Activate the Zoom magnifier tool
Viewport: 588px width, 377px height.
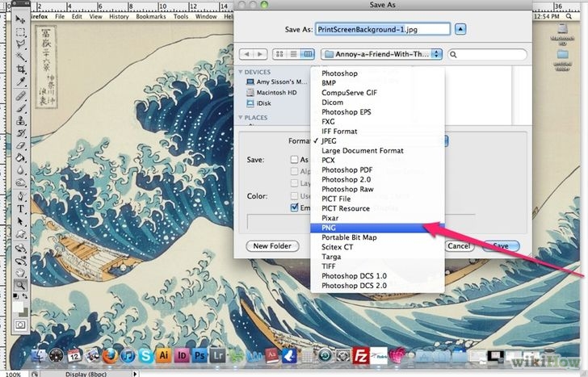click(x=20, y=286)
